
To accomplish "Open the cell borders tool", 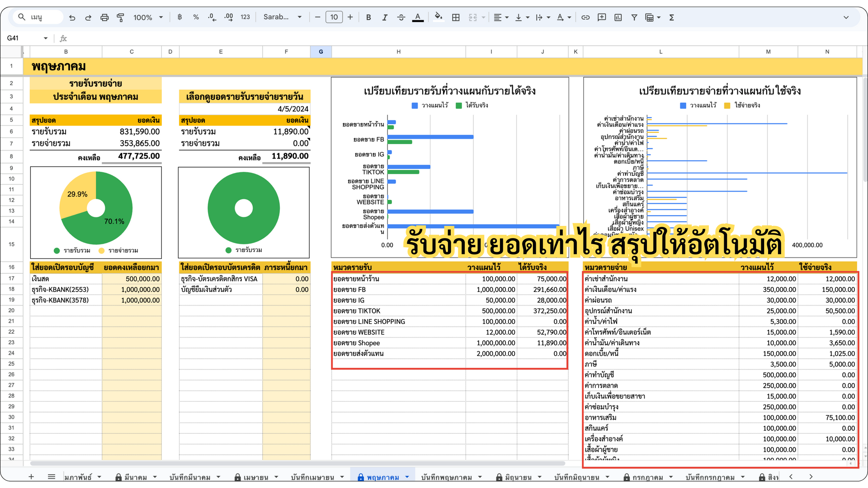I will 456,17.
